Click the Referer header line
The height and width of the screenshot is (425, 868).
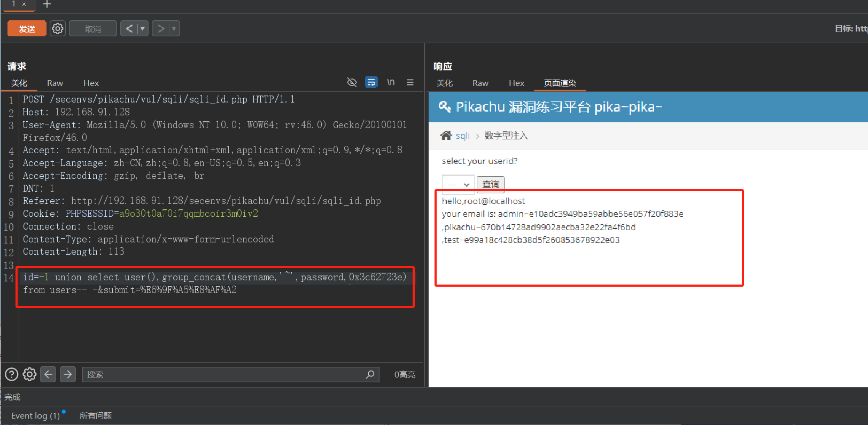(202, 201)
